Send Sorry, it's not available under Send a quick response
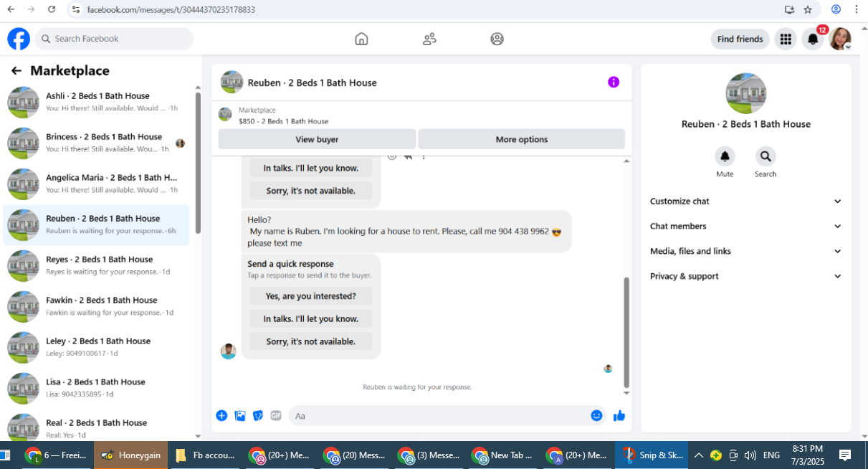 click(x=311, y=341)
